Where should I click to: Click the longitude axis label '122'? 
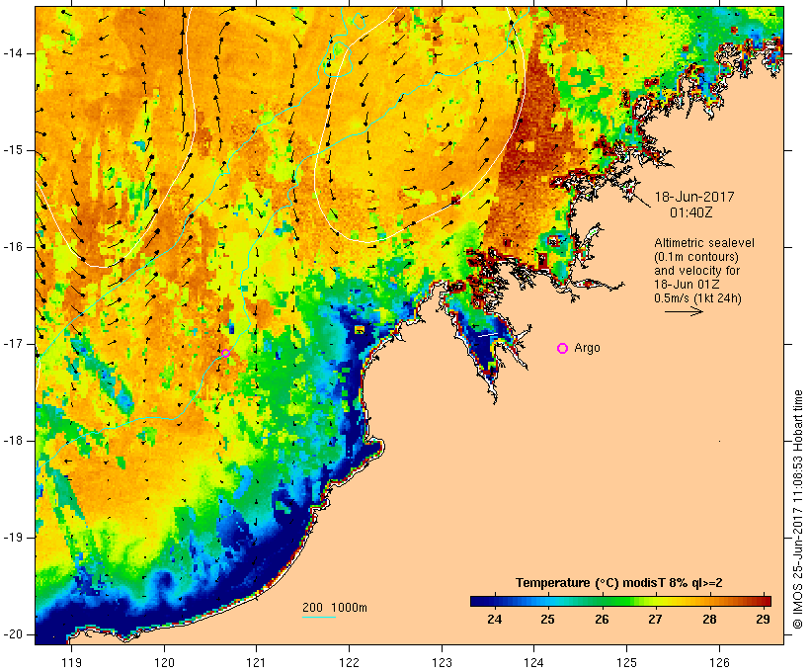point(350,662)
